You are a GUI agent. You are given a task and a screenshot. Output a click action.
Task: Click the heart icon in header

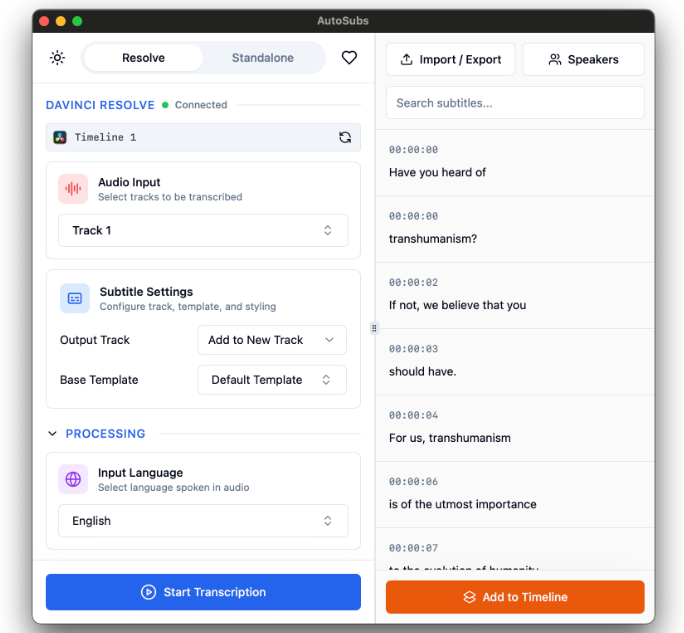tap(349, 58)
